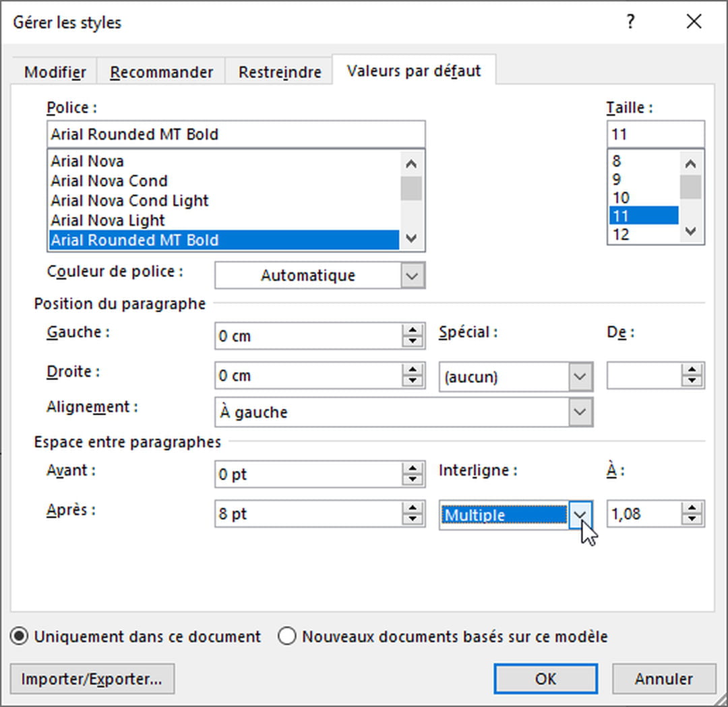Viewport: 728px width, 707px height.
Task: Open the Importer/Exporter dialog
Action: [93, 679]
